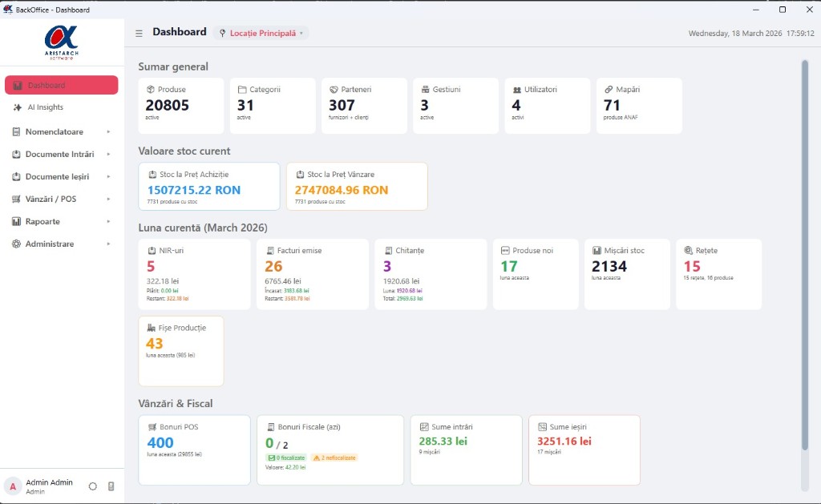Expand the Administrare submenu arrow
Image resolution: width=821 pixels, height=504 pixels.
coord(108,244)
